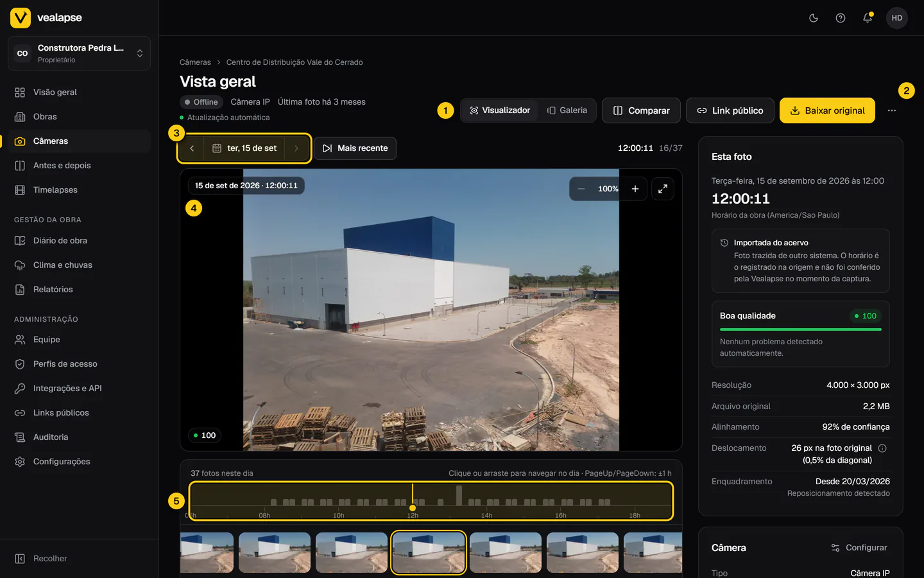Click timeline playhead marker at 12h
Viewport: 924px width, 578px height.
point(413,508)
